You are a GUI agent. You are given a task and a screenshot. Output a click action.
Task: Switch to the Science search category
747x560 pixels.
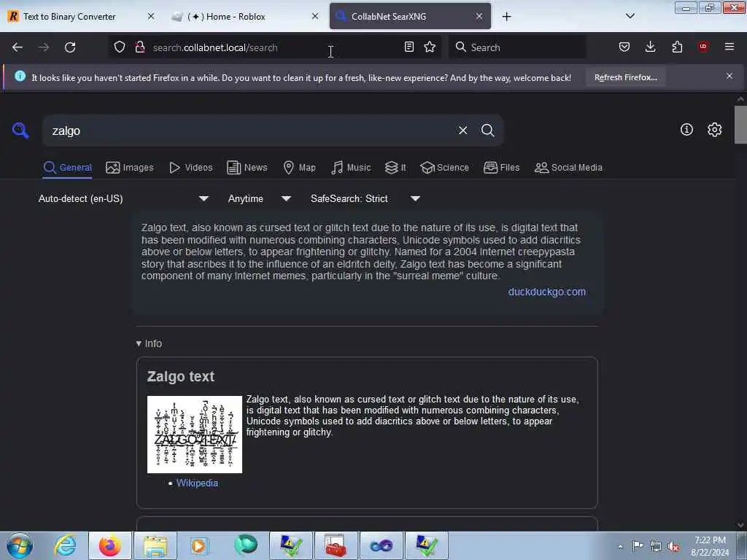click(444, 168)
